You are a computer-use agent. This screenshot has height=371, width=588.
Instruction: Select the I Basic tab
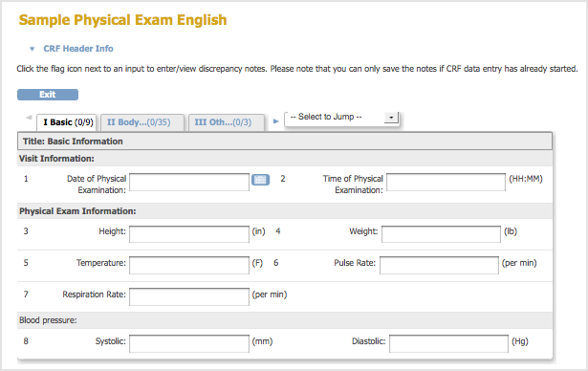click(67, 122)
